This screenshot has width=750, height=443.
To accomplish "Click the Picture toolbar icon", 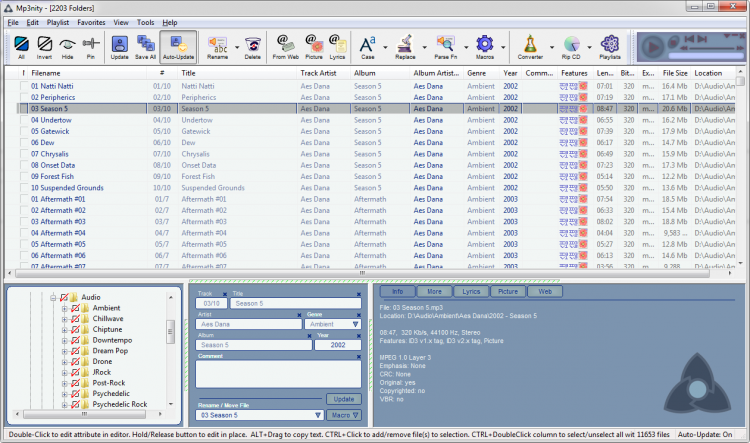I will (x=314, y=47).
